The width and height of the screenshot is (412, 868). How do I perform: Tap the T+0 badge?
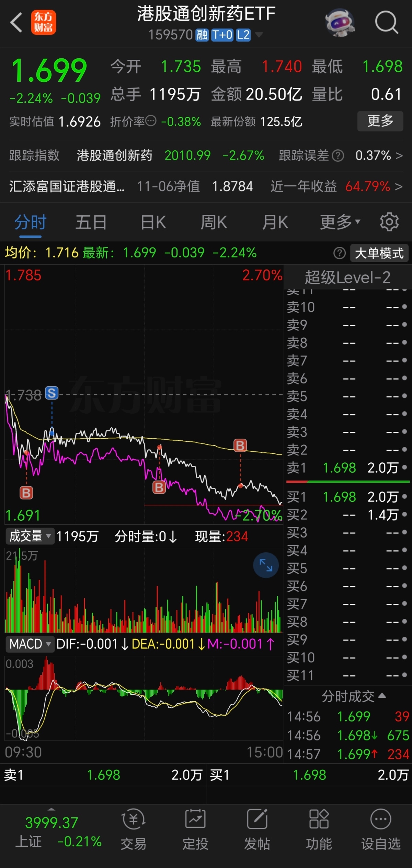tap(222, 35)
